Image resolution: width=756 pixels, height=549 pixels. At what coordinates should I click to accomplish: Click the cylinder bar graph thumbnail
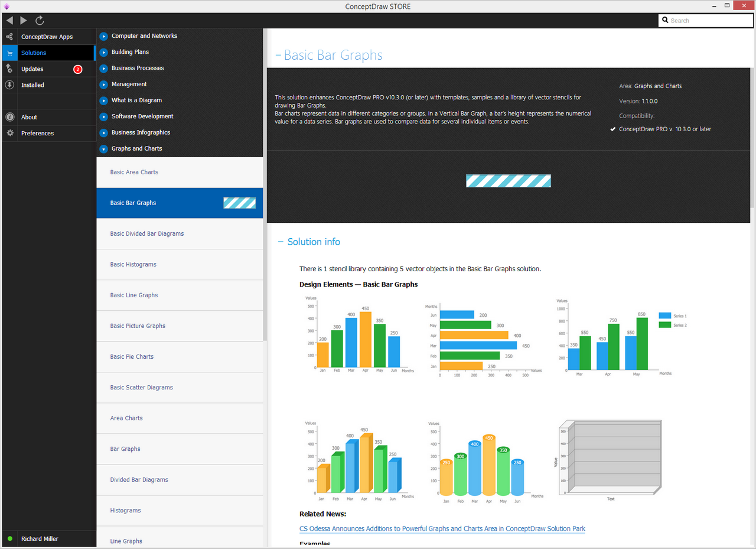point(485,462)
